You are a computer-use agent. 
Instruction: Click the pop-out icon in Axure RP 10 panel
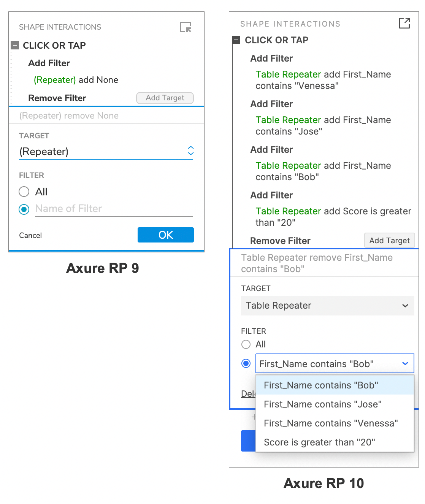tap(404, 23)
